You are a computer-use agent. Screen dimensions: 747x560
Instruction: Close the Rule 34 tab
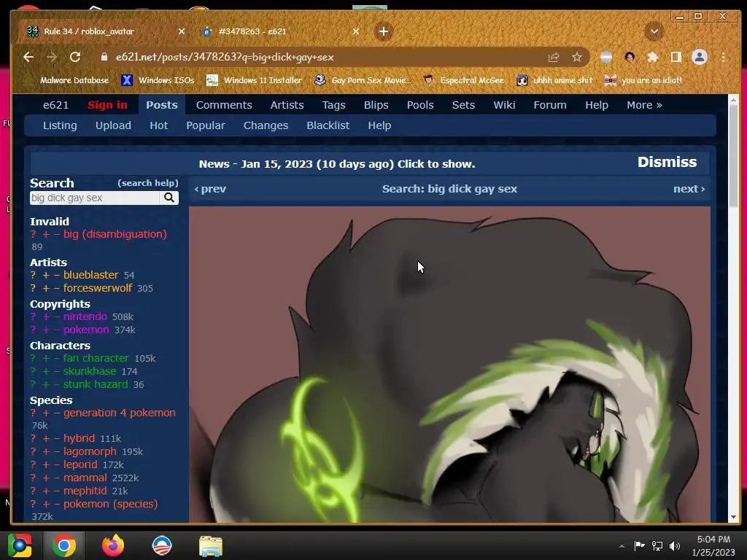(182, 31)
